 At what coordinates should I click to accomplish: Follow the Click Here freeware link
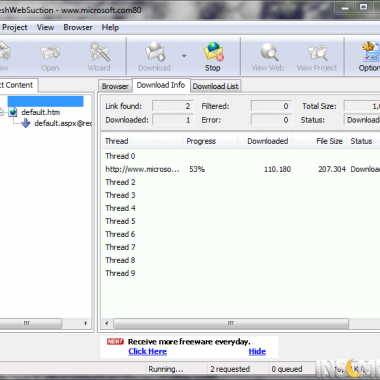point(148,352)
